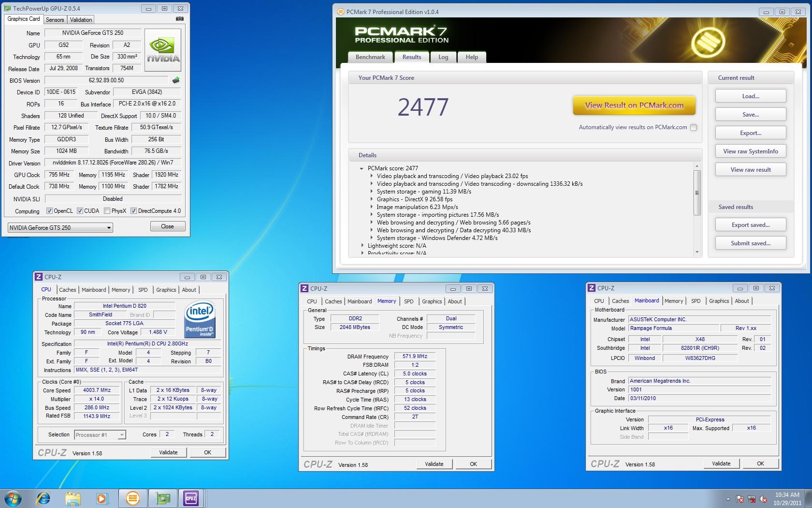Open SPD tab in the CPU-Z Memory window
The width and height of the screenshot is (812, 508).
click(x=409, y=301)
